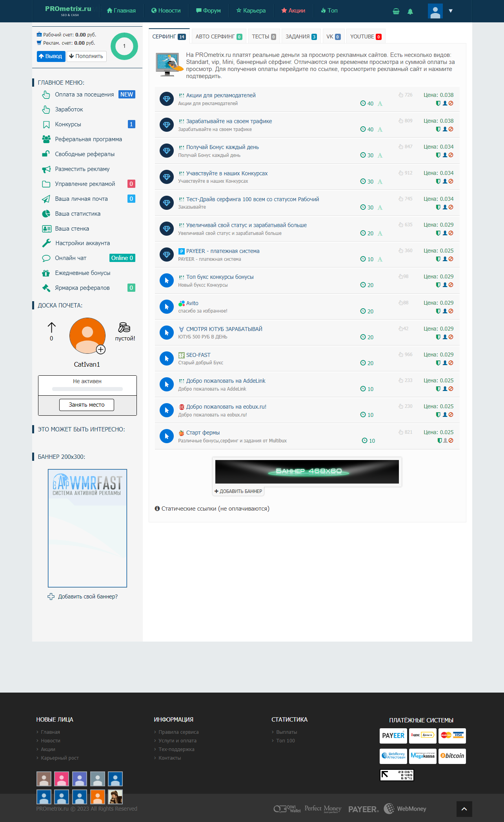This screenshot has height=822, width=504.
Task: Open the PAYEER - платежная система ad
Action: click(223, 251)
